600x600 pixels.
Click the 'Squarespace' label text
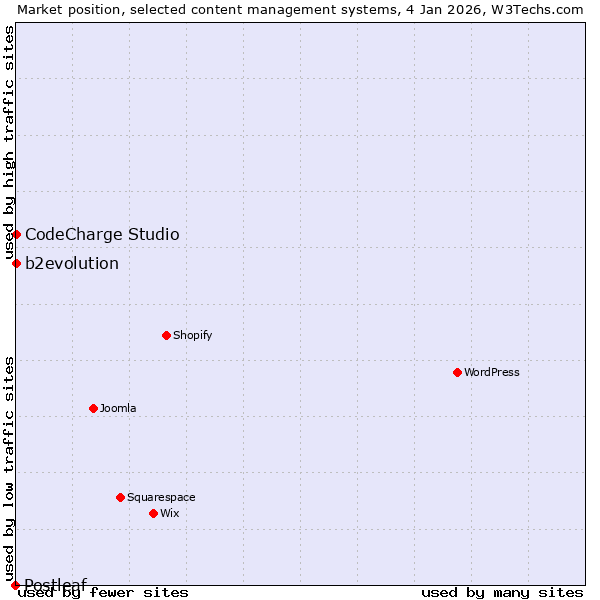[x=161, y=497]
